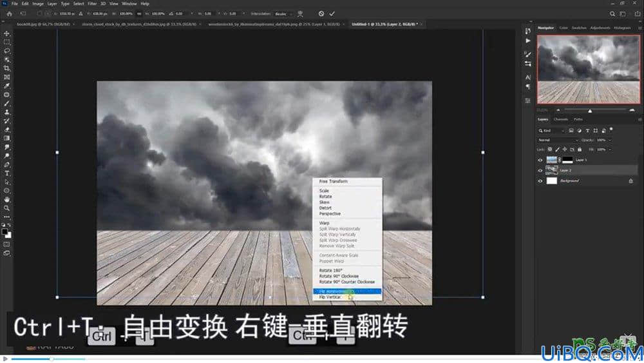644x363 pixels.
Task: Open the Interpolation dropdown
Action: tap(283, 14)
